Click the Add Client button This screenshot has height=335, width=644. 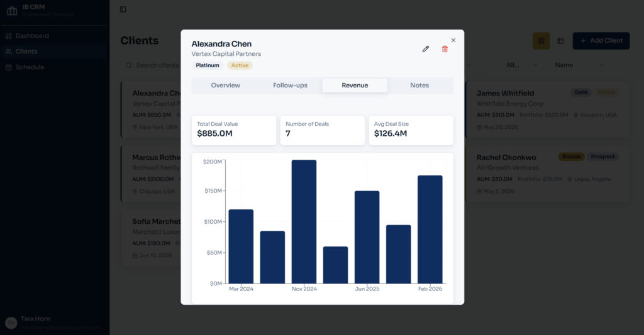[601, 41]
